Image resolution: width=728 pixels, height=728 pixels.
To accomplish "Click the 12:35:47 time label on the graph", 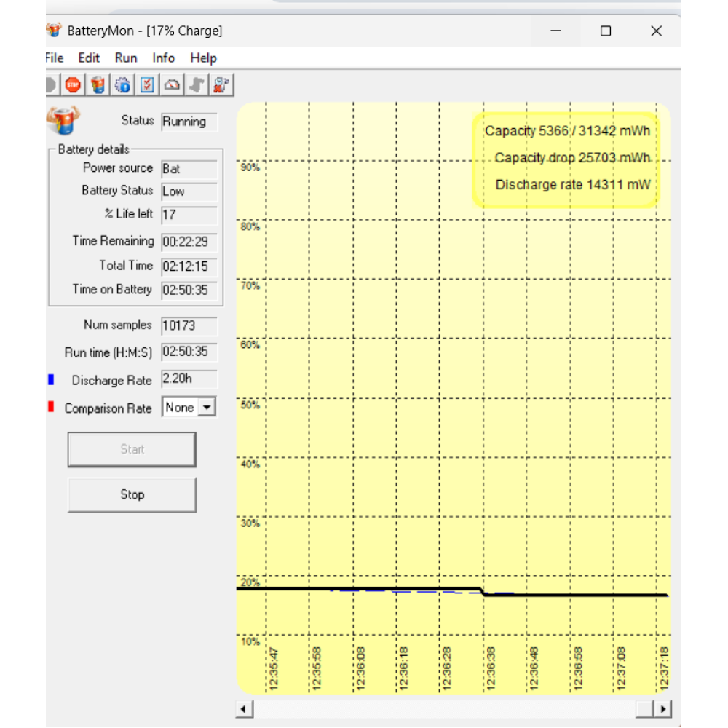I will (x=274, y=669).
